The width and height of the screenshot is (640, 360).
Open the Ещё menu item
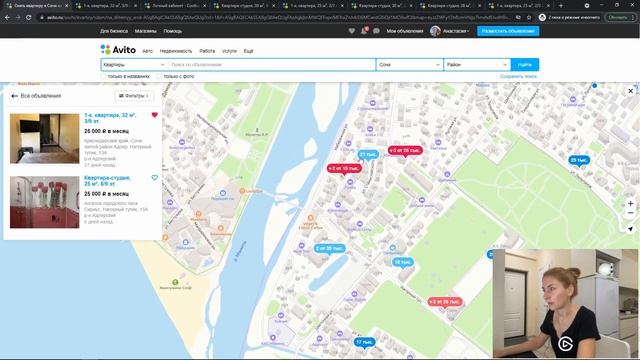(x=248, y=51)
